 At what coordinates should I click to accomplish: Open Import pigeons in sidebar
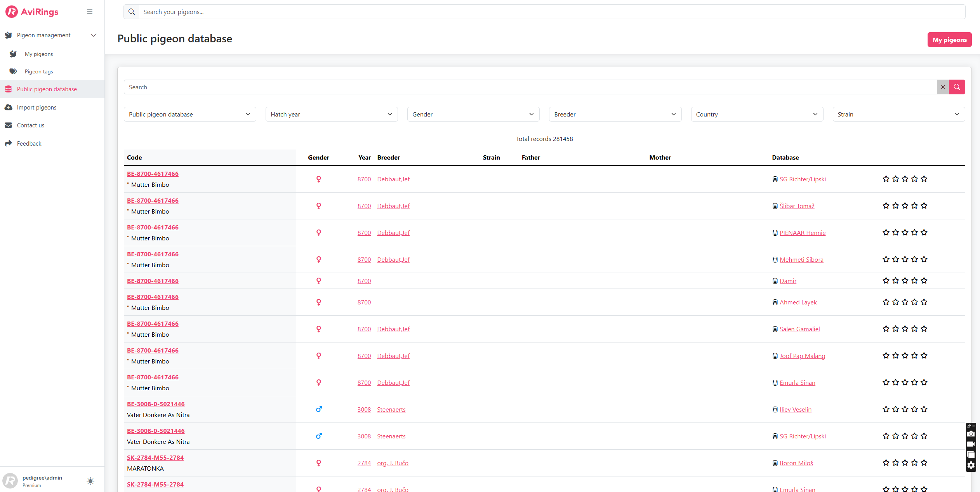coord(36,108)
